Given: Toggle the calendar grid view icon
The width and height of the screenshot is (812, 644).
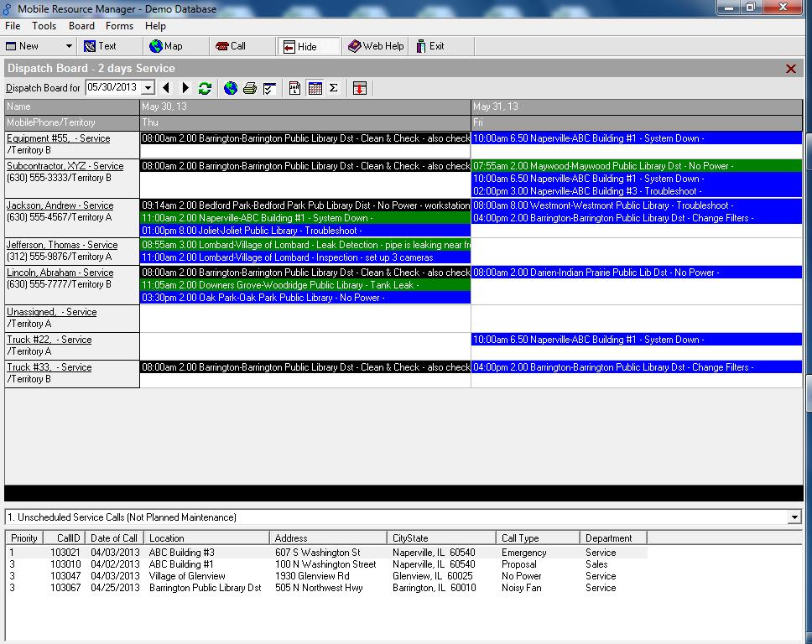Looking at the screenshot, I should [x=315, y=88].
